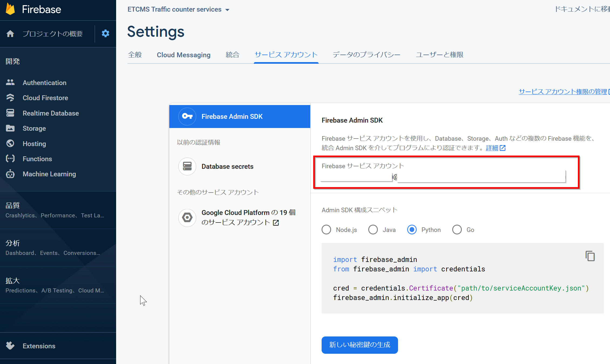610x364 pixels.
Task: Click the Python code snippet block
Action: coord(463,278)
